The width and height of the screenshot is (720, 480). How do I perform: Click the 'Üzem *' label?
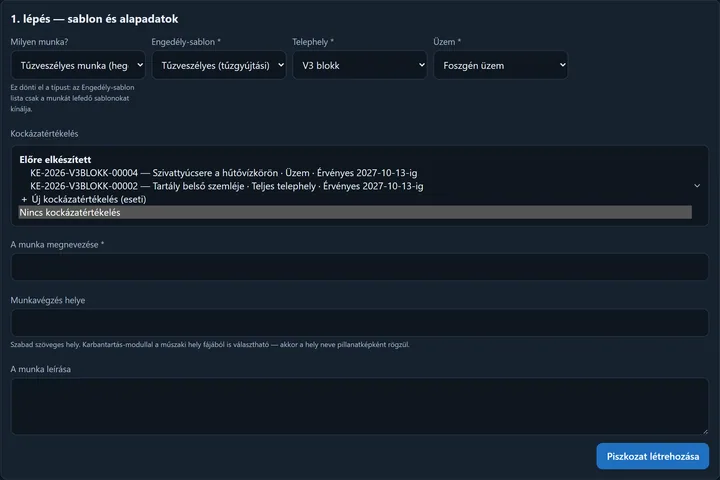[x=447, y=42]
